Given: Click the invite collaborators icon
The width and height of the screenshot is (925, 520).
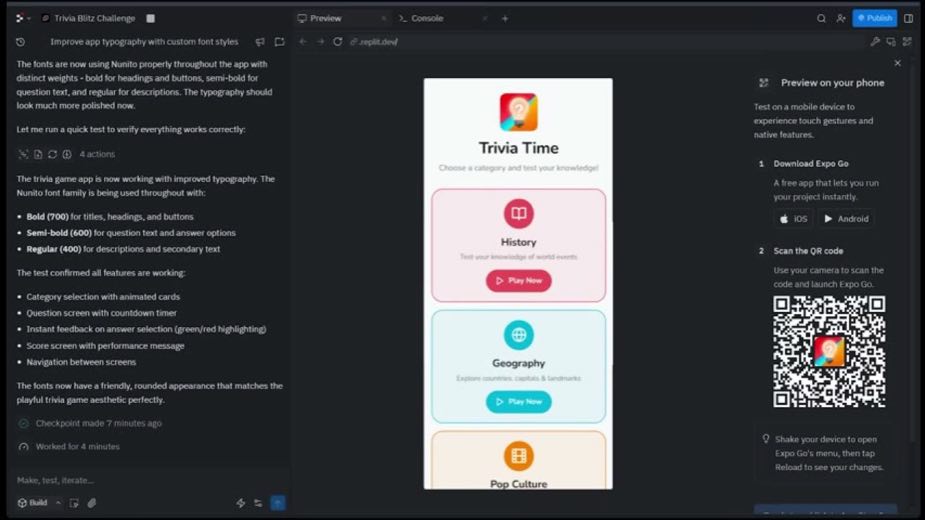Looking at the screenshot, I should (841, 18).
